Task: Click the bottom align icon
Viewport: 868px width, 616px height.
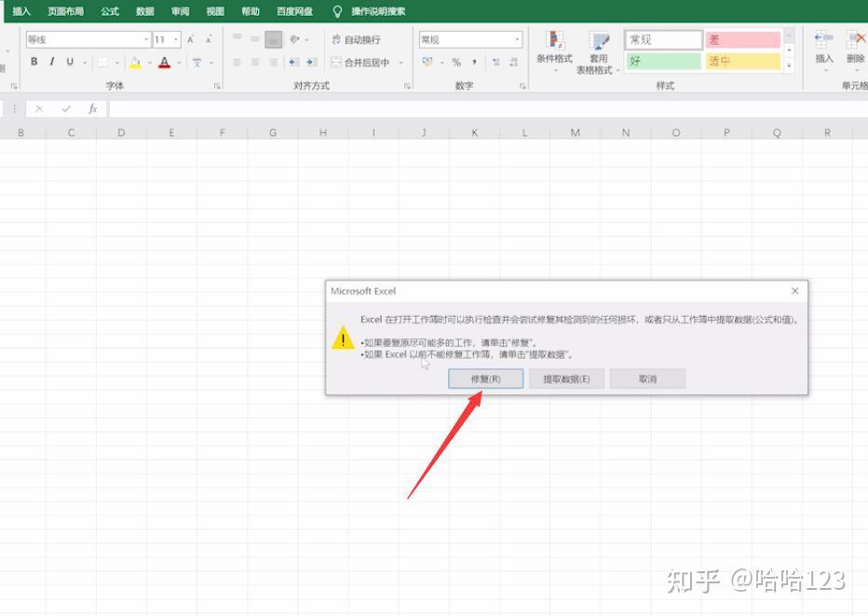Action: click(274, 39)
